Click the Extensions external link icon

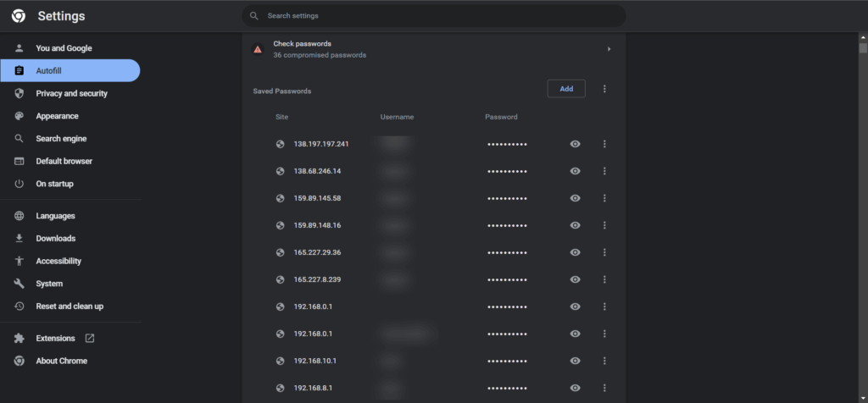(x=90, y=339)
